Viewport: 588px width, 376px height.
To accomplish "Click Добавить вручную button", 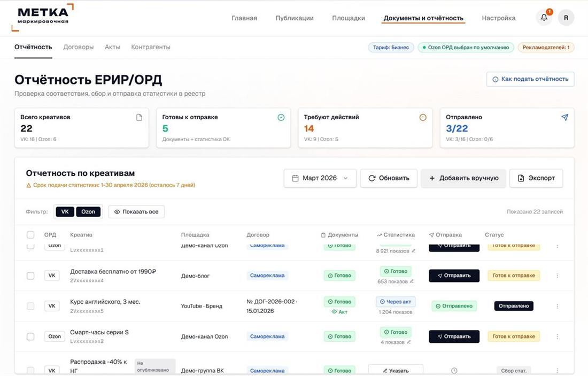I will point(463,178).
